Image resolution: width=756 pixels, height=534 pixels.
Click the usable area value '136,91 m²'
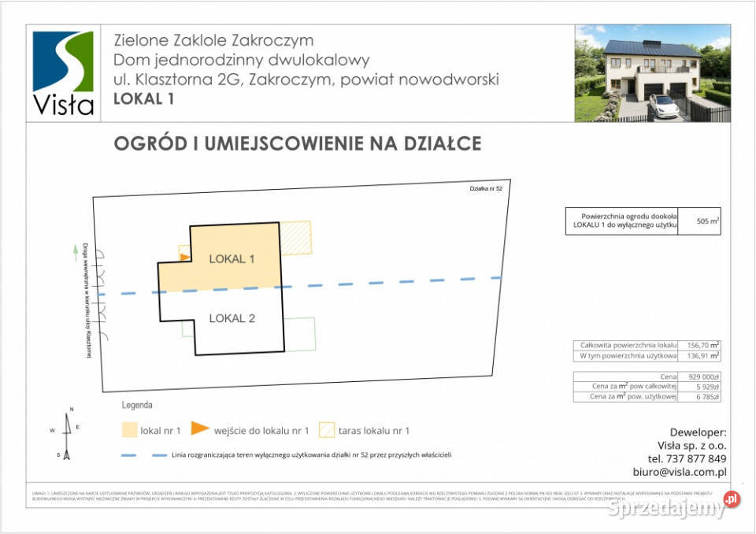point(703,355)
